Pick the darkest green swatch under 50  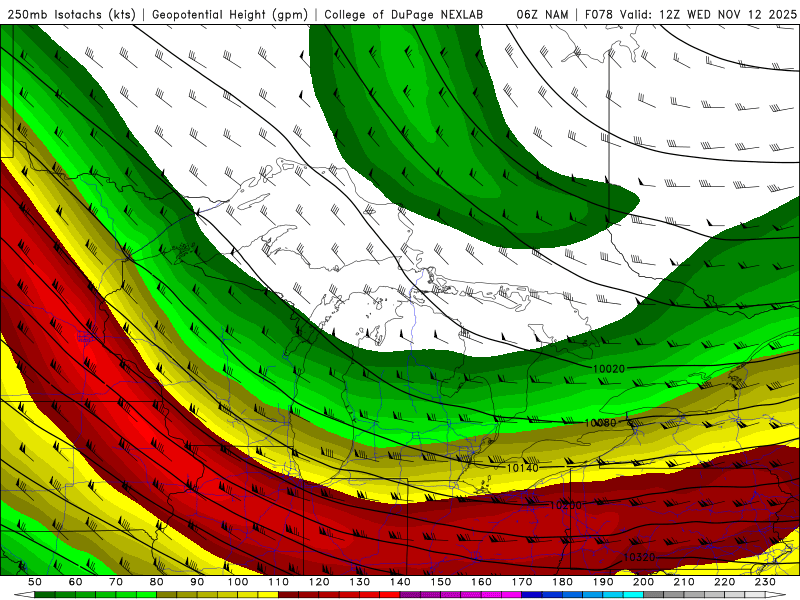[45, 595]
